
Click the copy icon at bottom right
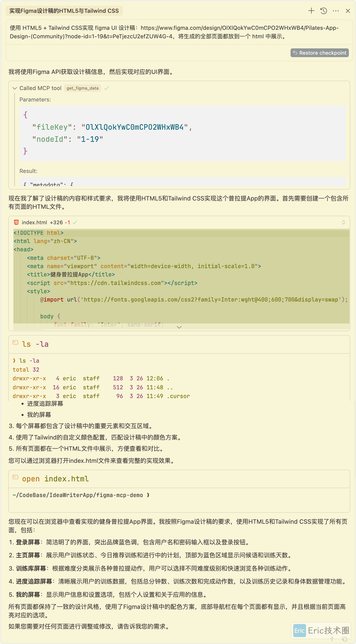[x=345, y=639]
